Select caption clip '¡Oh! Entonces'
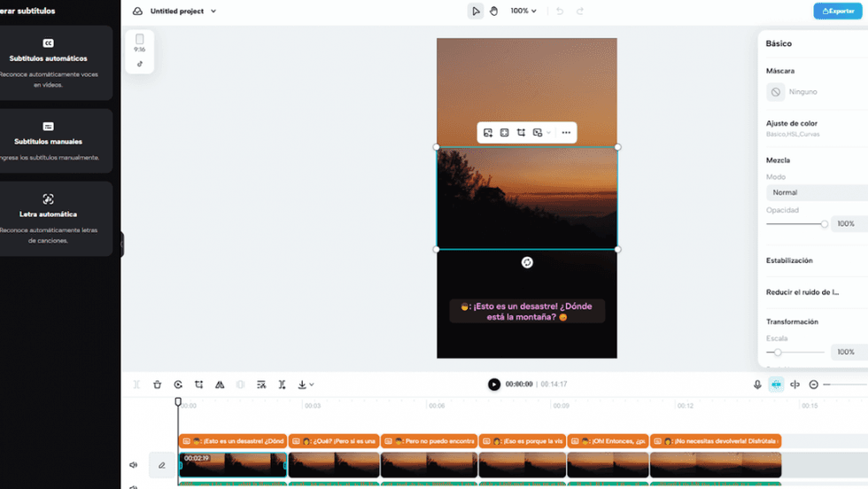This screenshot has height=489, width=868. pos(608,441)
